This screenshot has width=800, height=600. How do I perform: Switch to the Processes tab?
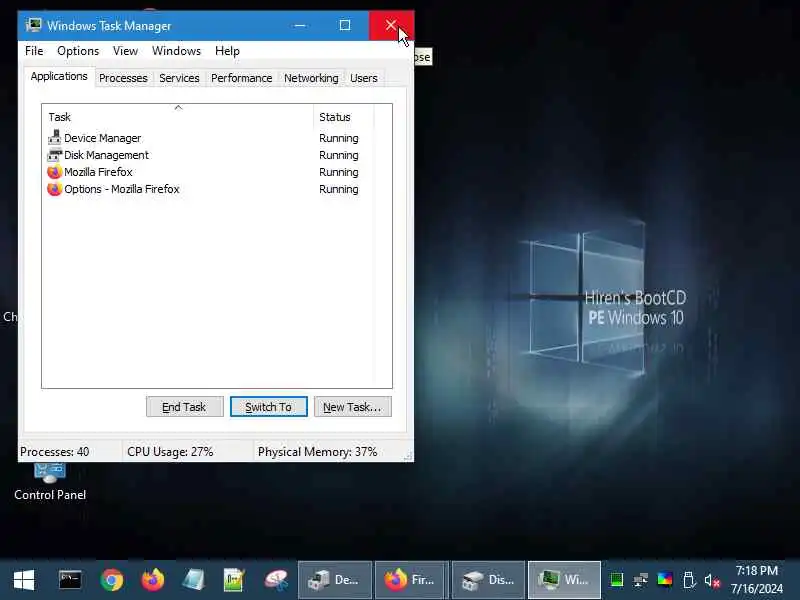(123, 78)
